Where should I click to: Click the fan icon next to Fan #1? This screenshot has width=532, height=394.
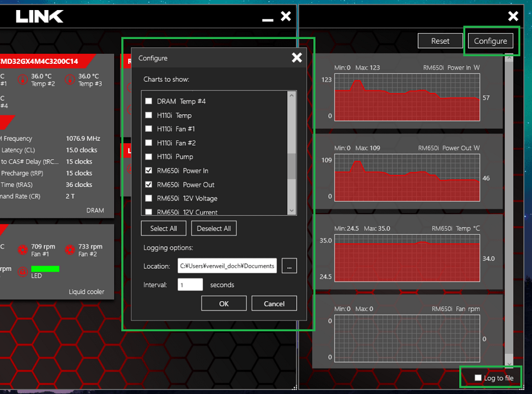(x=22, y=250)
